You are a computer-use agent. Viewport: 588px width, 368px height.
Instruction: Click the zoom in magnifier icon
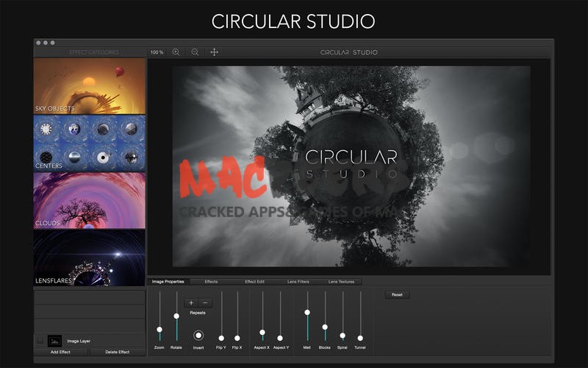[x=176, y=52]
